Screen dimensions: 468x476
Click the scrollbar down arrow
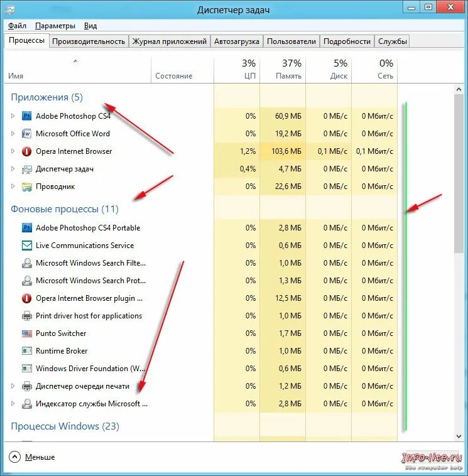(459, 436)
